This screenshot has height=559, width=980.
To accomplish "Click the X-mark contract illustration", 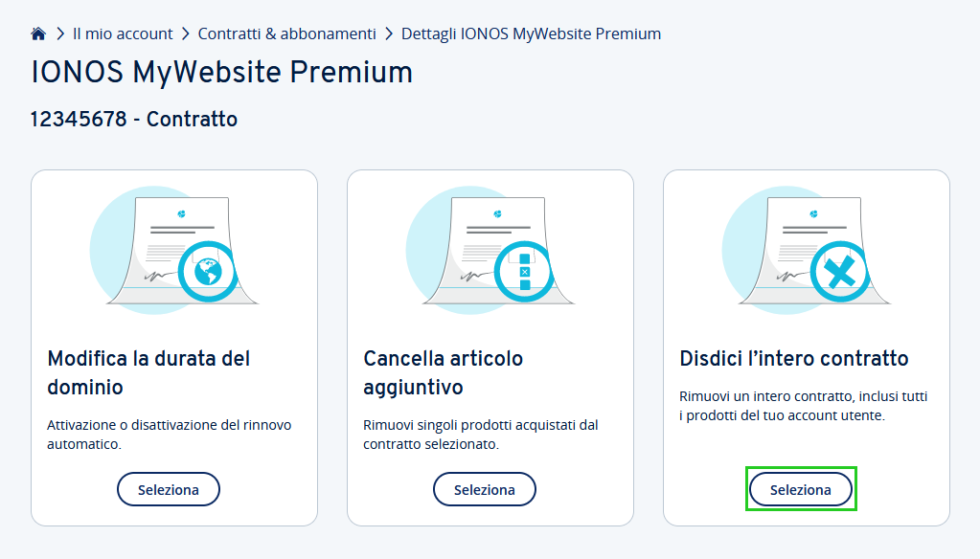I will click(807, 250).
